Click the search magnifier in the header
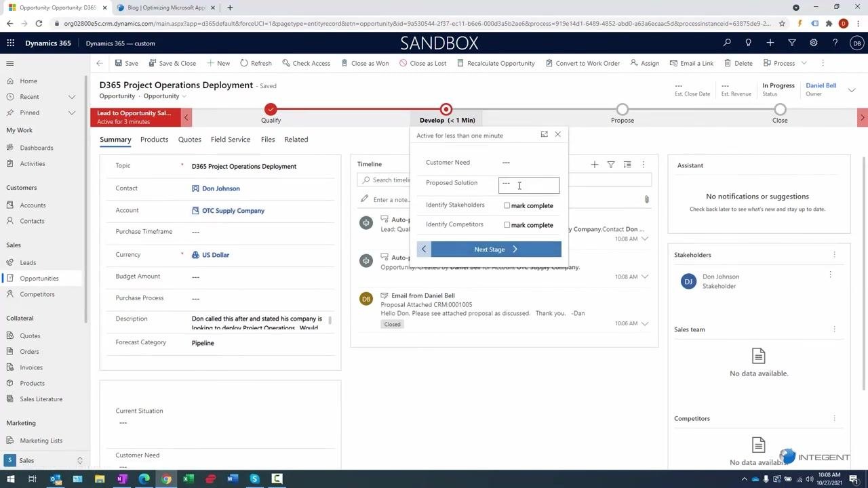This screenshot has height=488, width=868. (x=727, y=43)
